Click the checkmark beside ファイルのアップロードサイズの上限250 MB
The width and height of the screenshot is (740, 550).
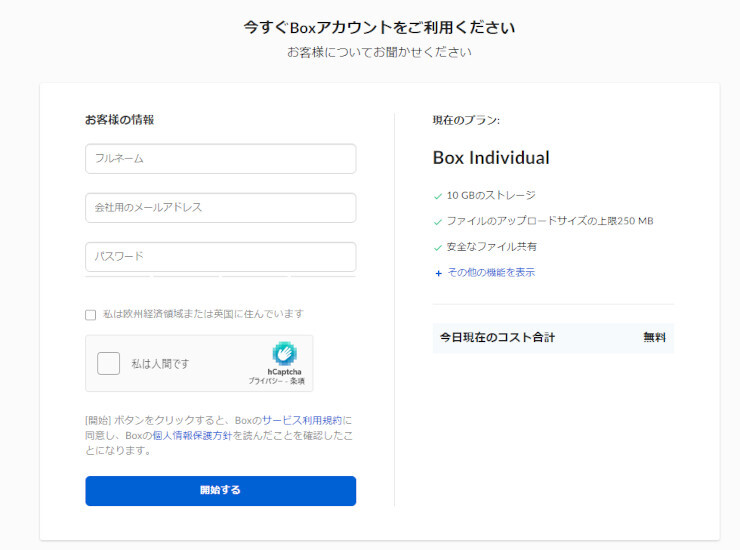tap(438, 221)
